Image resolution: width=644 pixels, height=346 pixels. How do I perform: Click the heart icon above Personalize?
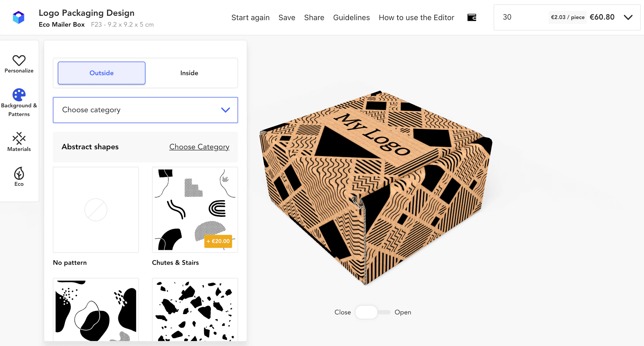pos(19,61)
